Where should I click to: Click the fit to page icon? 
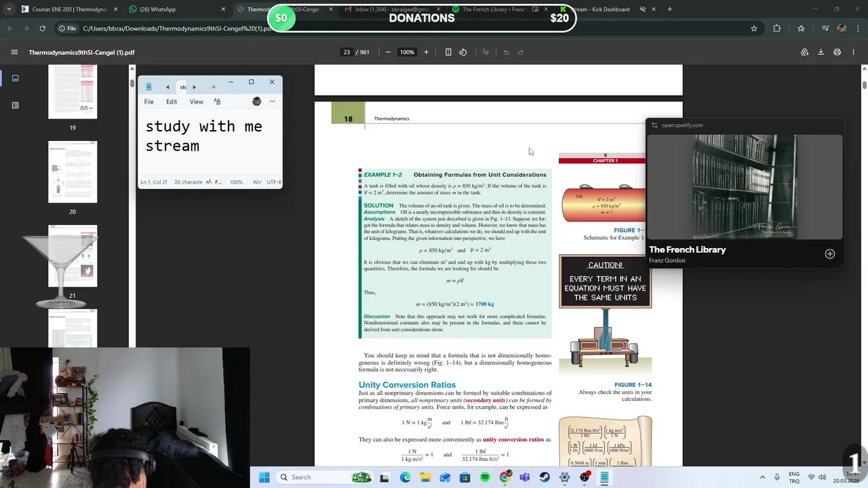click(448, 52)
